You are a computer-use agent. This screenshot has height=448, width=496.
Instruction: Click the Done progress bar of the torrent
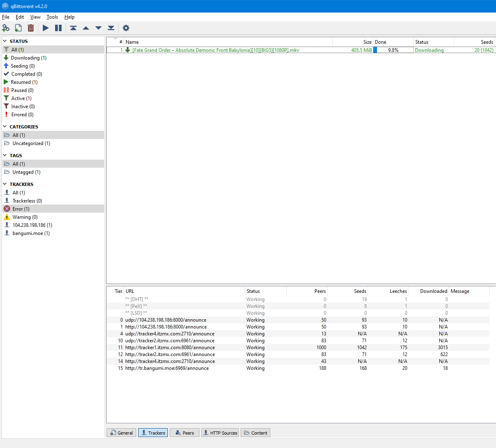tap(393, 50)
